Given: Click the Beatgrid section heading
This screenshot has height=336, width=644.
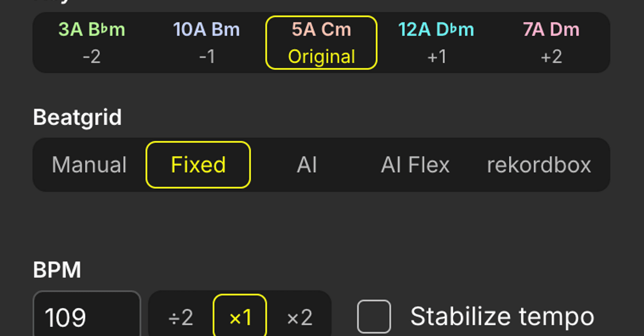Looking at the screenshot, I should point(77,117).
